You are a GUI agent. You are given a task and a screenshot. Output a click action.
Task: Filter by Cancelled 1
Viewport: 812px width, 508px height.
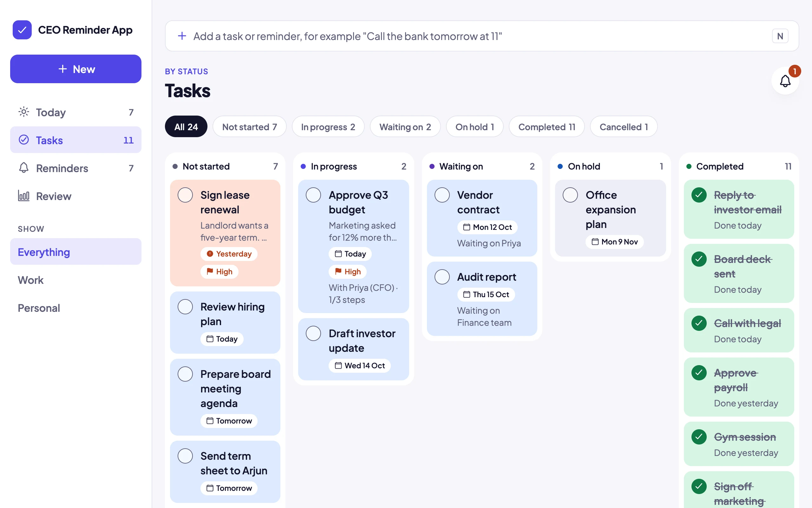[623, 127]
